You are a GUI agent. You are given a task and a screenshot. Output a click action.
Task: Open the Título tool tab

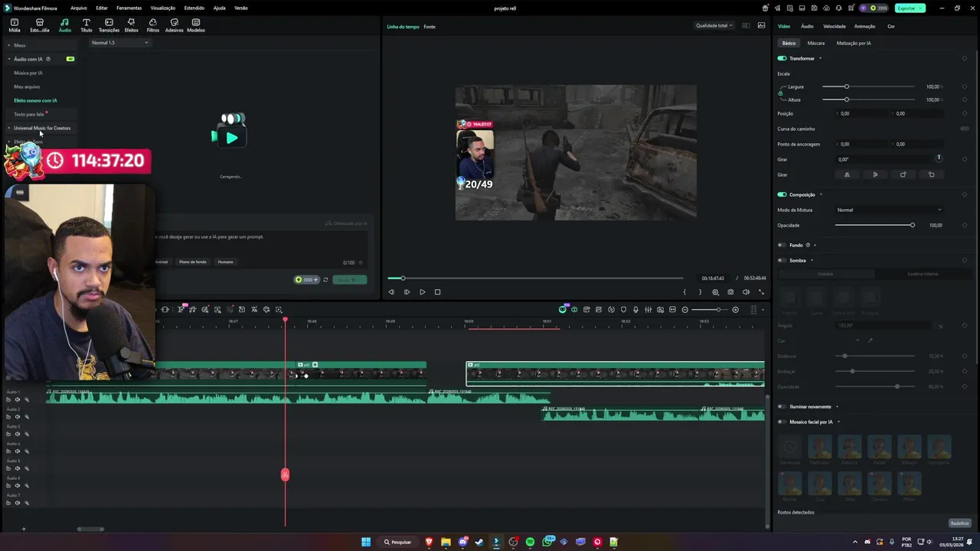(x=87, y=25)
